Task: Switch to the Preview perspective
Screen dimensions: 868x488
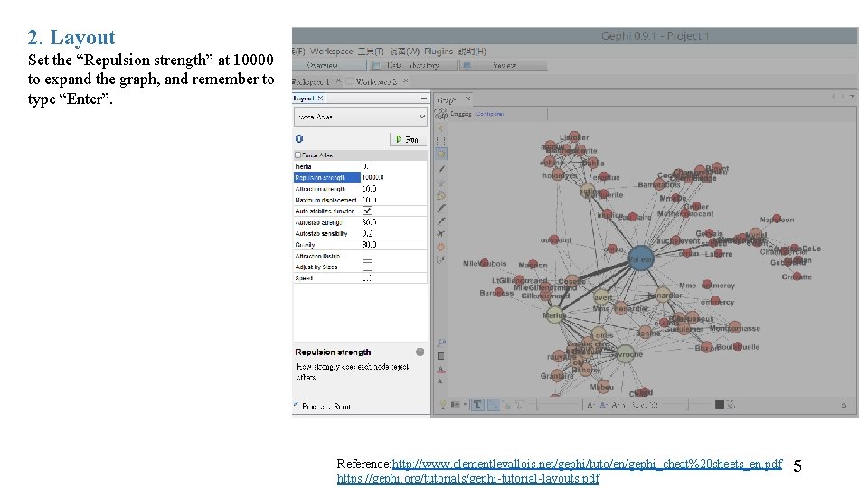Action: 504,65
